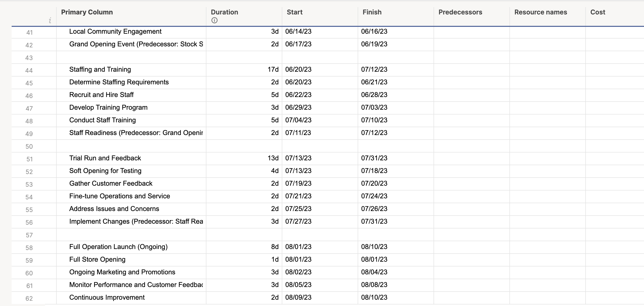Select the Resource names column header
Viewport: 644px width, 306px height.
pyautogui.click(x=541, y=12)
